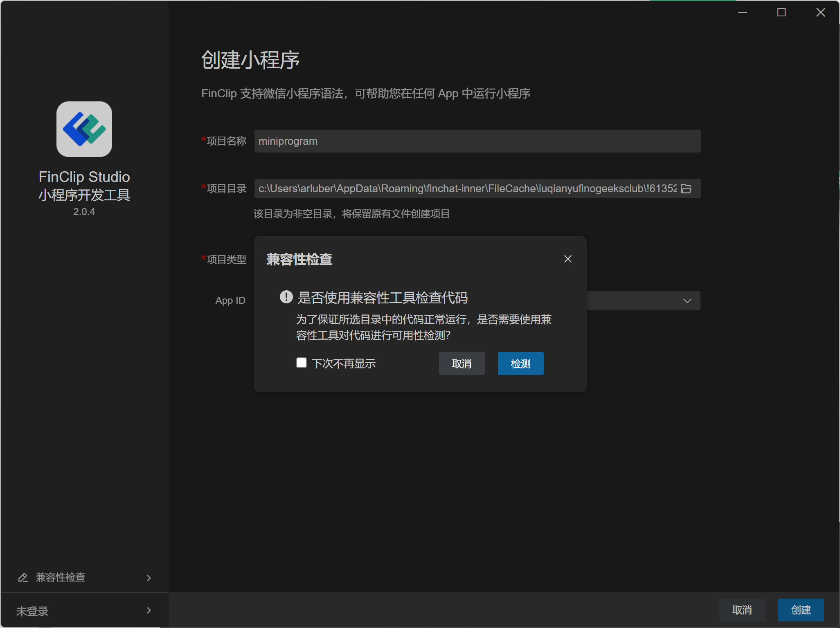Click the exclamation warning icon in dialog
Screen dimensions: 840x628
pos(286,297)
